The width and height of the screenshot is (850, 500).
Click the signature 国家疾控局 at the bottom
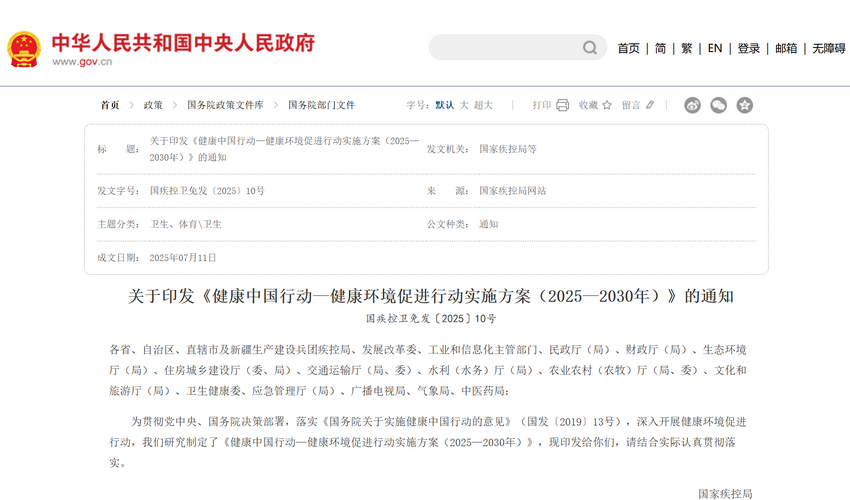click(x=725, y=493)
